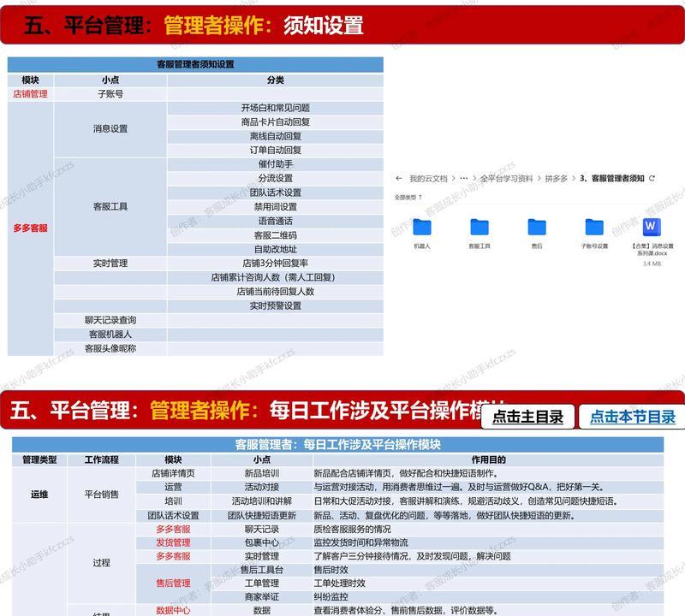This screenshot has height=616, width=685.
Task: Select the 禁用词设置 row
Action: tap(275, 206)
